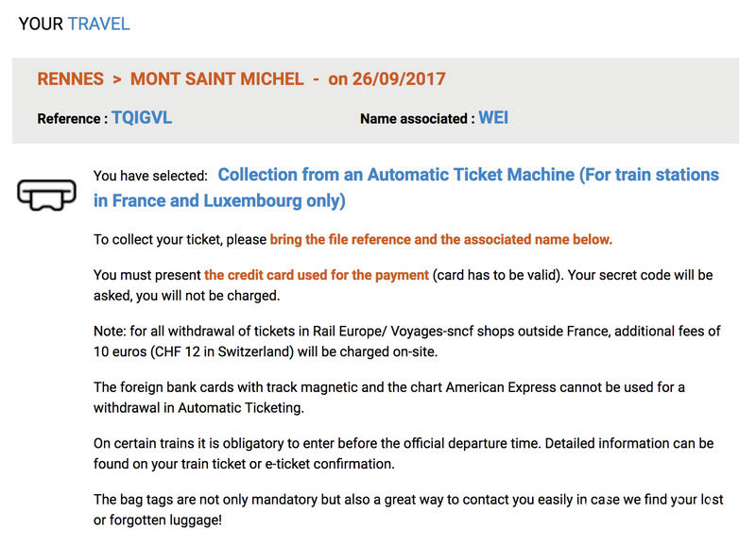
Task: Click the Reference label
Action: pos(73,118)
